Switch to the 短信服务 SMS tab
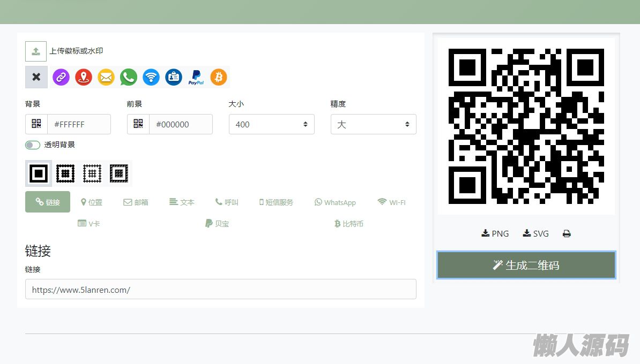 (x=277, y=202)
